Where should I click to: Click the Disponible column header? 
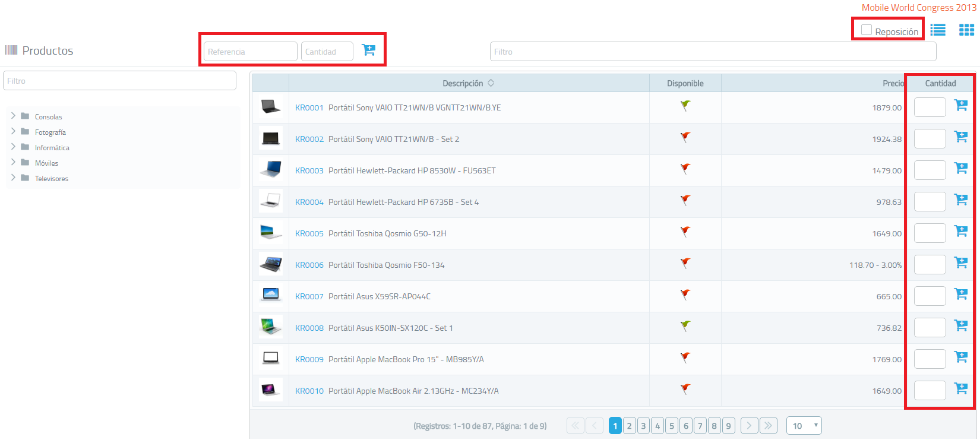point(685,83)
